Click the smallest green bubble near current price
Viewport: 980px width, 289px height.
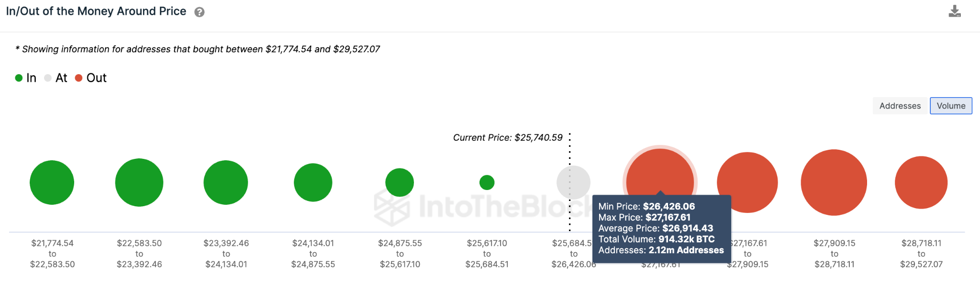tap(487, 182)
